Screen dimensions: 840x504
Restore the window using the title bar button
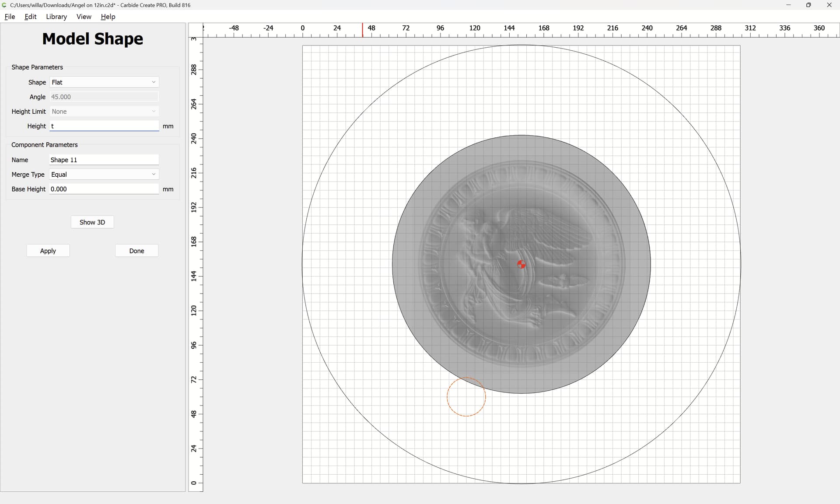(808, 5)
